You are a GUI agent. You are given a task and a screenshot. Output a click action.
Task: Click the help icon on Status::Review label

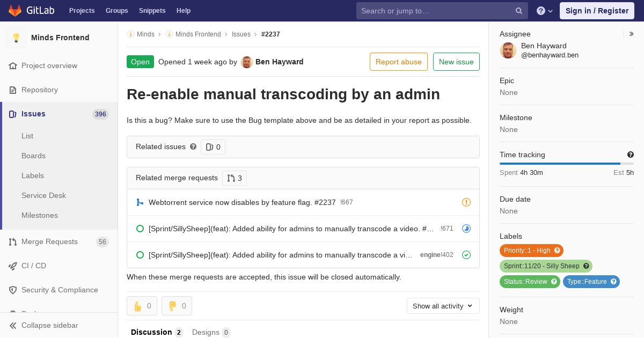pyautogui.click(x=554, y=282)
